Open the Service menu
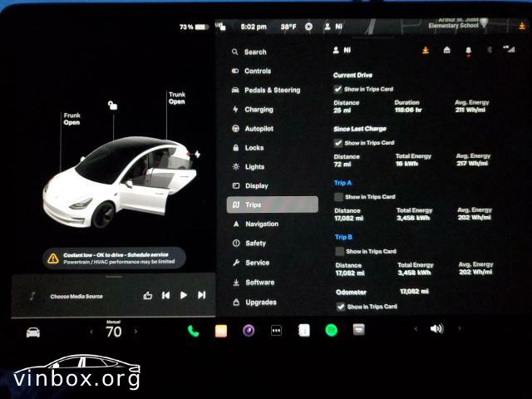The width and height of the screenshot is (532, 399). pos(251,263)
